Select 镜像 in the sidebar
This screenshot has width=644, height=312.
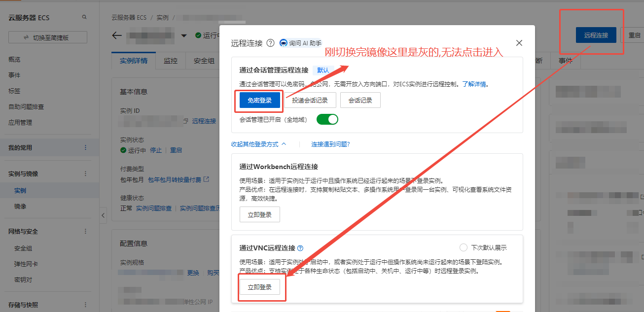(x=20, y=207)
